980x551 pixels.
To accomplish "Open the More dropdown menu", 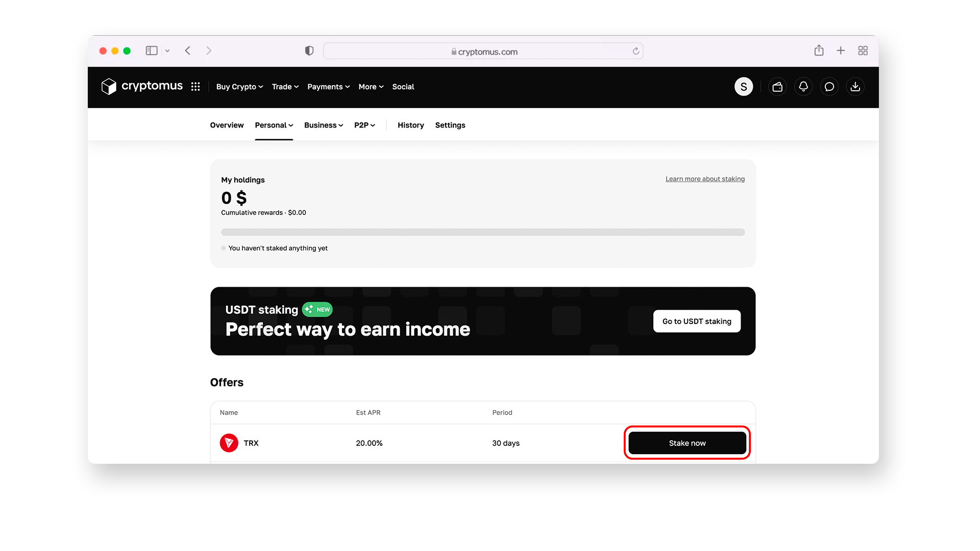I will [x=370, y=86].
